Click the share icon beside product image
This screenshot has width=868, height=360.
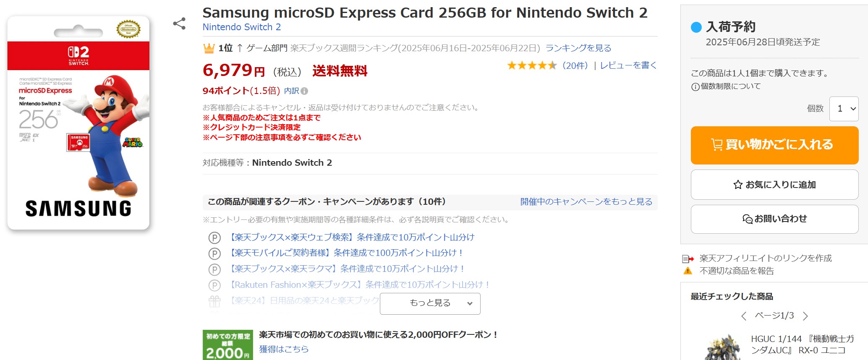pyautogui.click(x=179, y=23)
